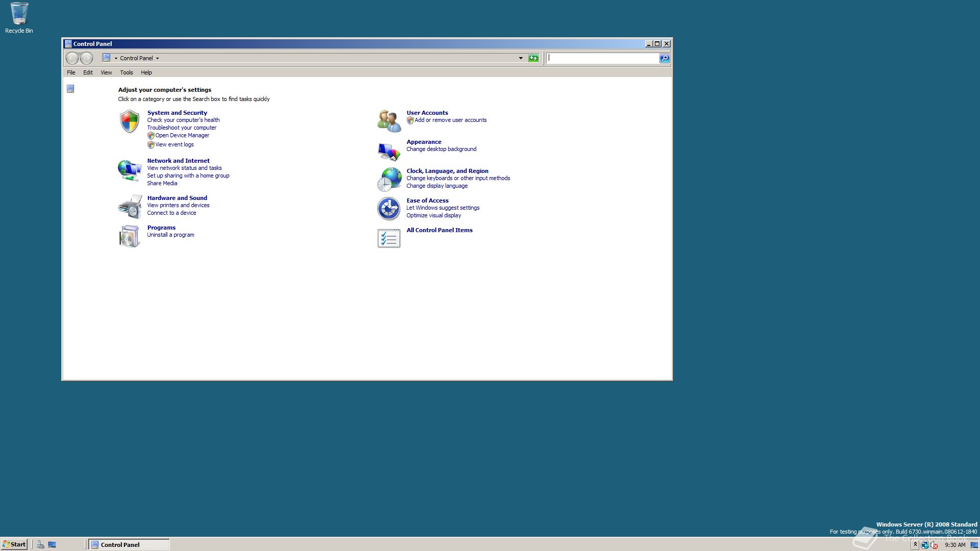
Task: Open the Programs category link
Action: click(x=161, y=228)
